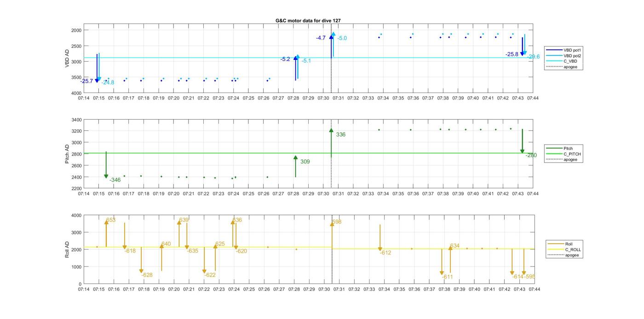Click the '-5.0' VBD data label
The height and width of the screenshot is (319, 644).
[342, 38]
